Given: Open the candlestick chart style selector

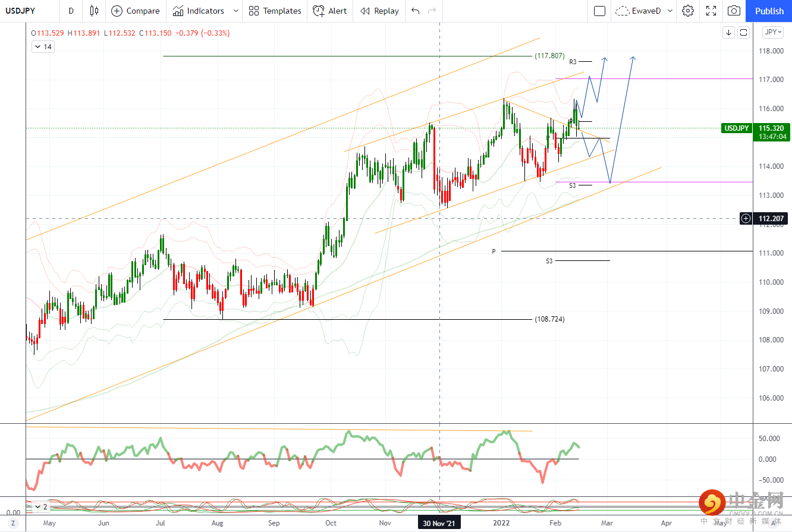Looking at the screenshot, I should coord(94,11).
